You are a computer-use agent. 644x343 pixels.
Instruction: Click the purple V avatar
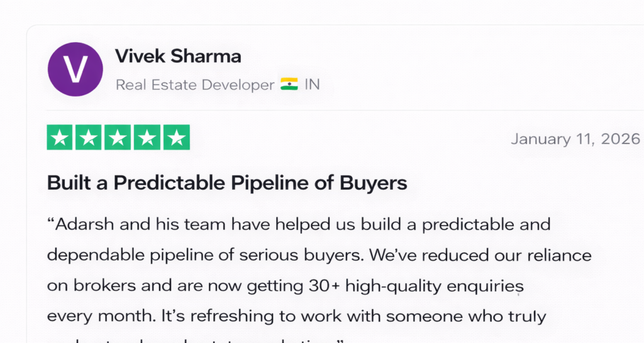pyautogui.click(x=75, y=69)
